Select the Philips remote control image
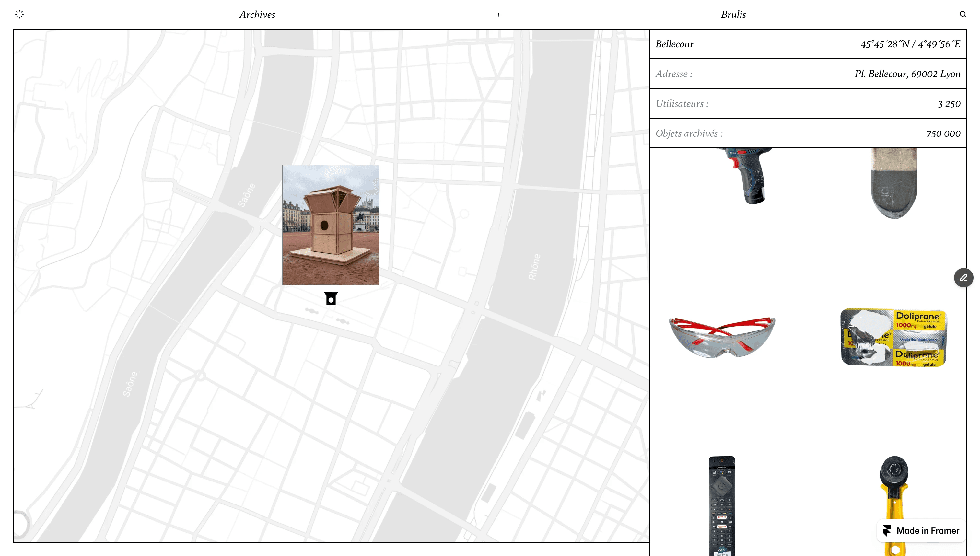Viewport: 980px width, 556px height. tap(722, 504)
